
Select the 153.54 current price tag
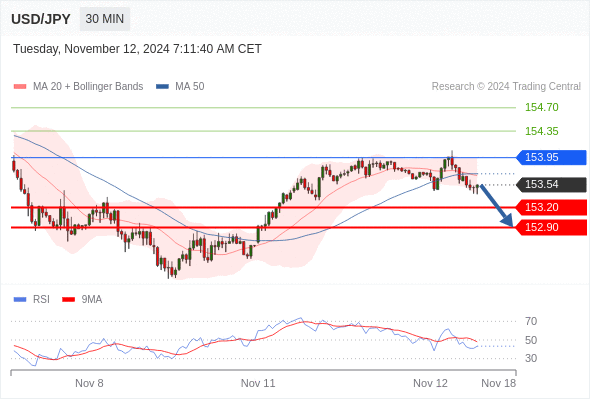[551, 184]
